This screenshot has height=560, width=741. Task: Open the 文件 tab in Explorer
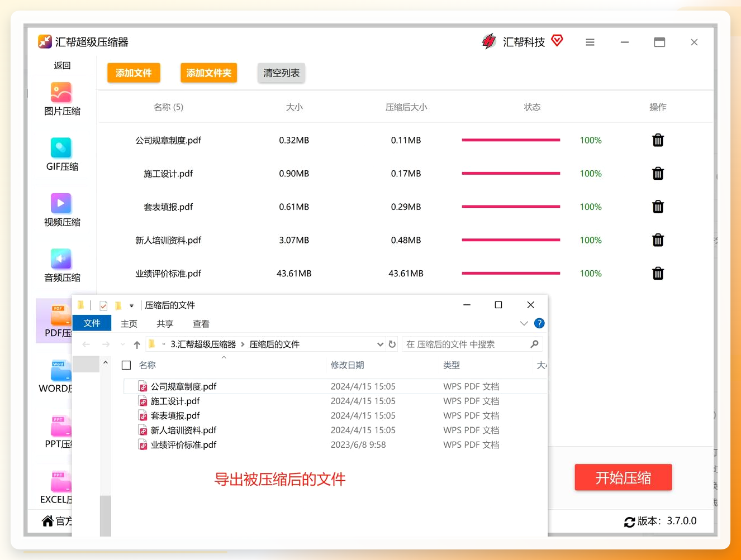[92, 323]
